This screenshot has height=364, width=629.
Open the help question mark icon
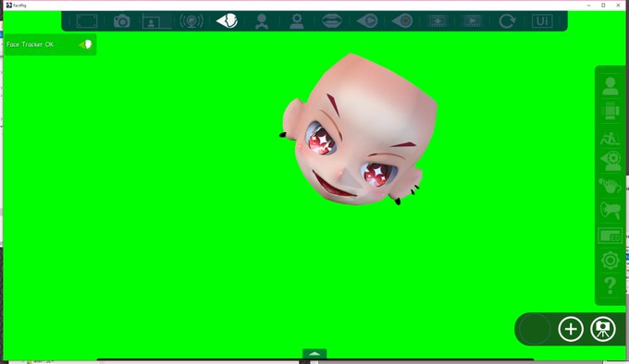pos(610,285)
